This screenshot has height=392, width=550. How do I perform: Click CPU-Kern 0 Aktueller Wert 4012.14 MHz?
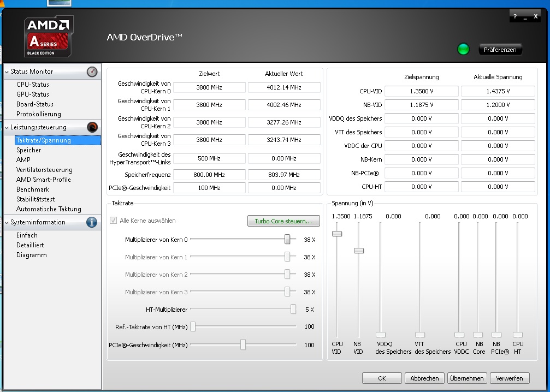point(284,87)
